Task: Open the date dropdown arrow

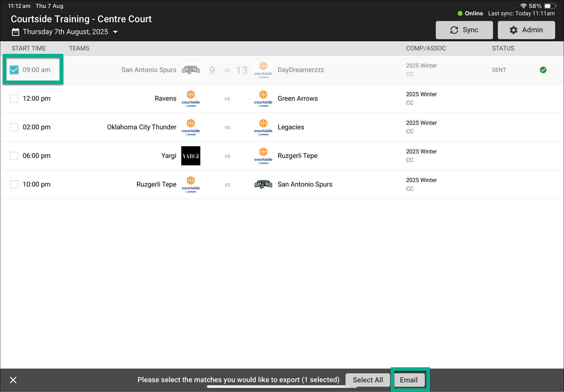Action: pyautogui.click(x=116, y=32)
